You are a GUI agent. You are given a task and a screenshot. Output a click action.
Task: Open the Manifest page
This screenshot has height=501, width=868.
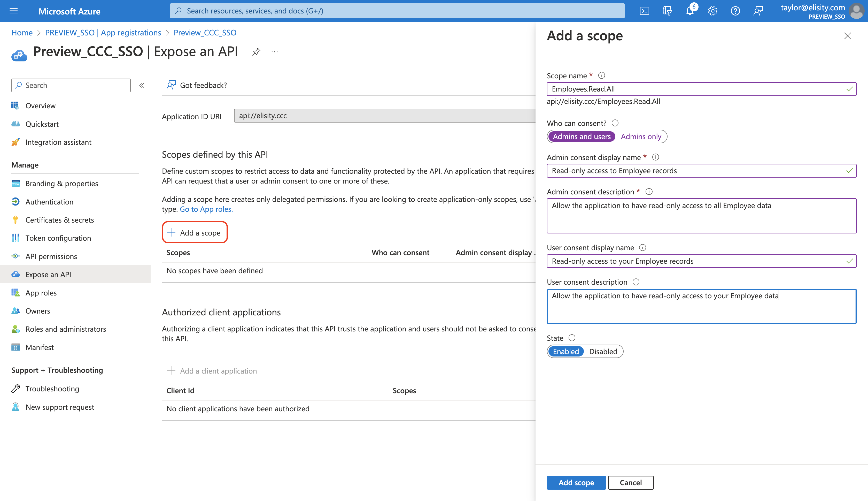pos(40,347)
